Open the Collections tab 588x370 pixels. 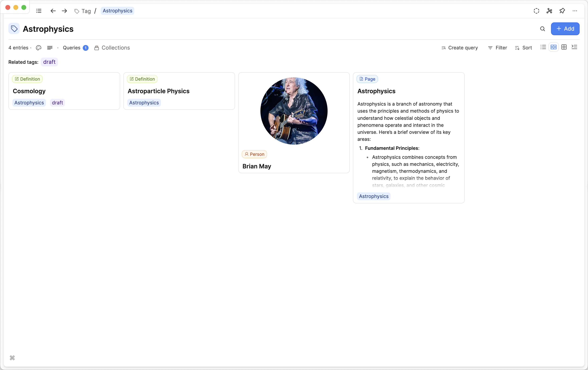tap(112, 48)
